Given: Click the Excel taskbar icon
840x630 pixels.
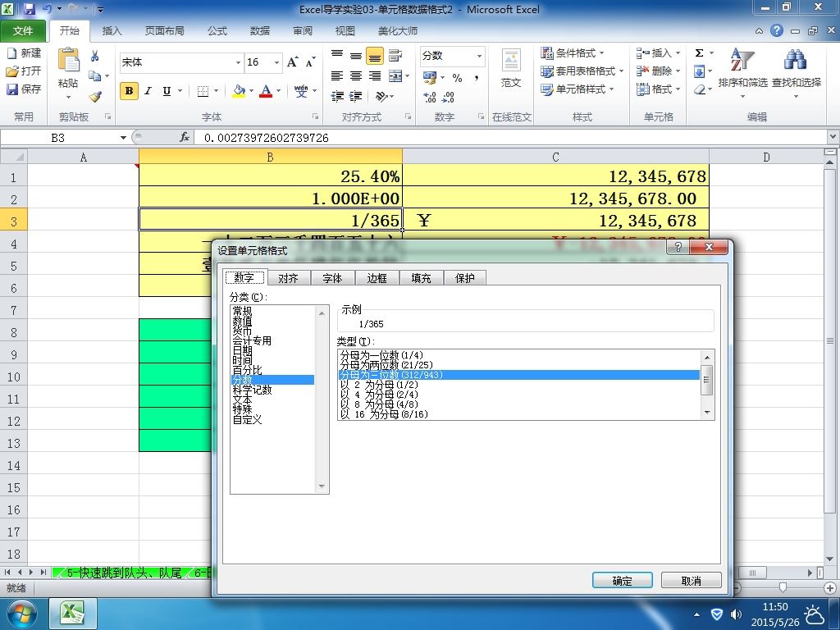Looking at the screenshot, I should 73,614.
